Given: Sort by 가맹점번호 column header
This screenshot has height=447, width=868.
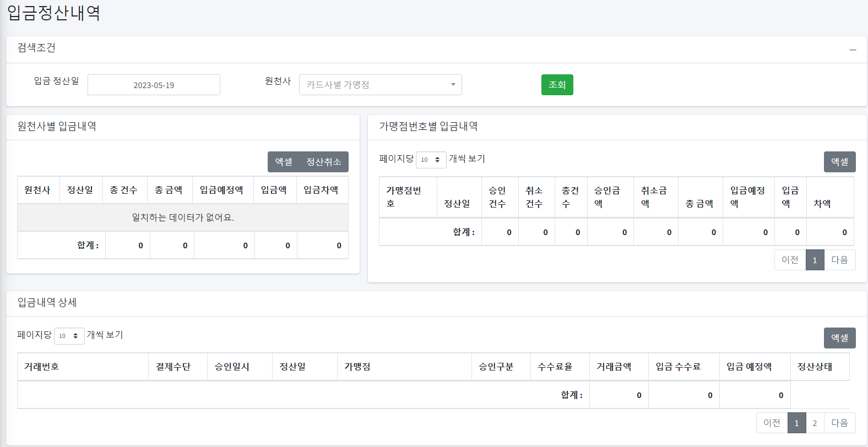Looking at the screenshot, I should [404, 197].
